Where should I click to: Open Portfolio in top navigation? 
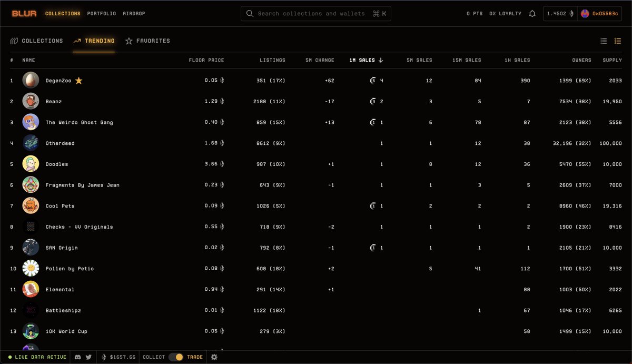(102, 14)
